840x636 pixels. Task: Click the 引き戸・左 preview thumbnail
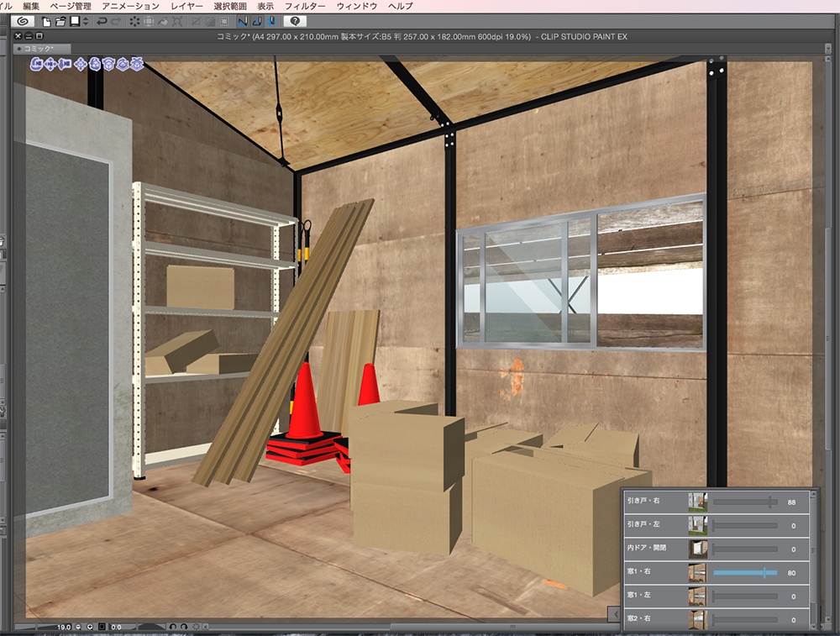point(697,526)
